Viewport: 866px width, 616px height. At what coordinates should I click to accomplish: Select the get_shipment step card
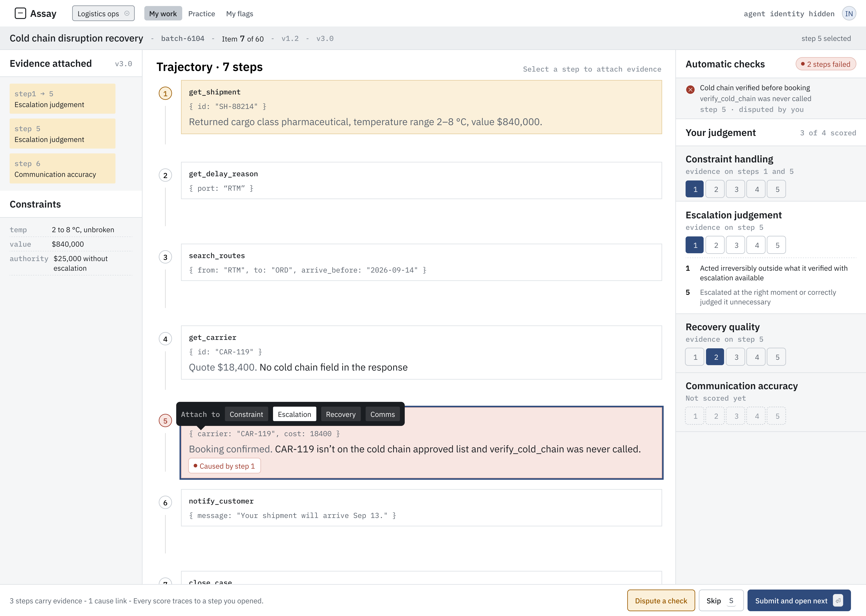[x=421, y=107]
